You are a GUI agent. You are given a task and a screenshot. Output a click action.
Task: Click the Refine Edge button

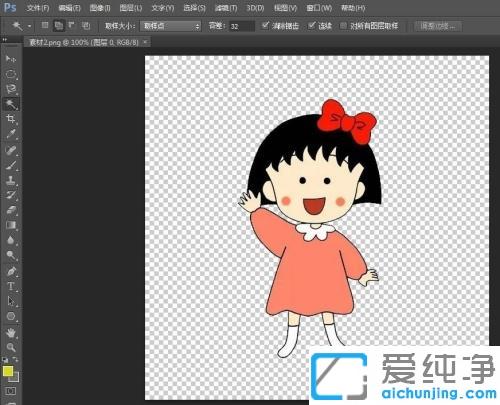(x=438, y=26)
